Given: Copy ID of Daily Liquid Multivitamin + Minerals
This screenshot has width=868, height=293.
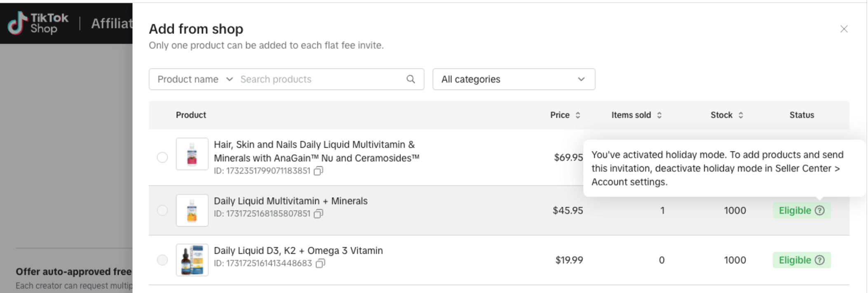Looking at the screenshot, I should click(x=318, y=214).
